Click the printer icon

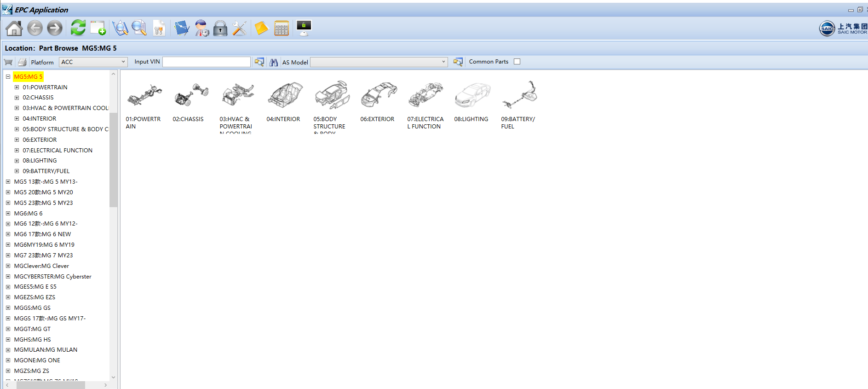22,62
